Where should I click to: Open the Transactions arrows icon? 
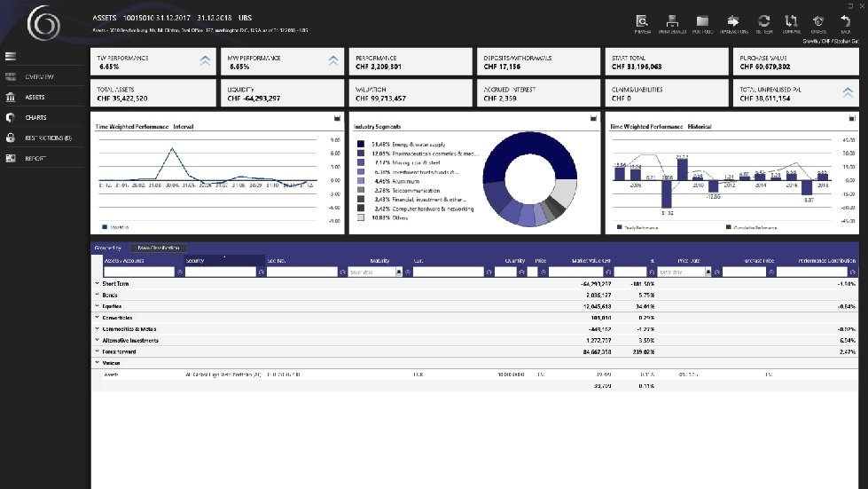coord(733,23)
